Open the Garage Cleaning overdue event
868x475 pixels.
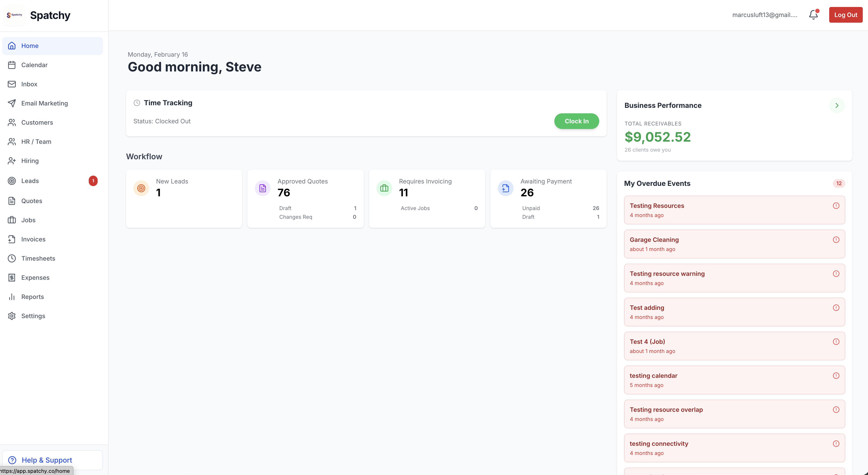click(734, 244)
